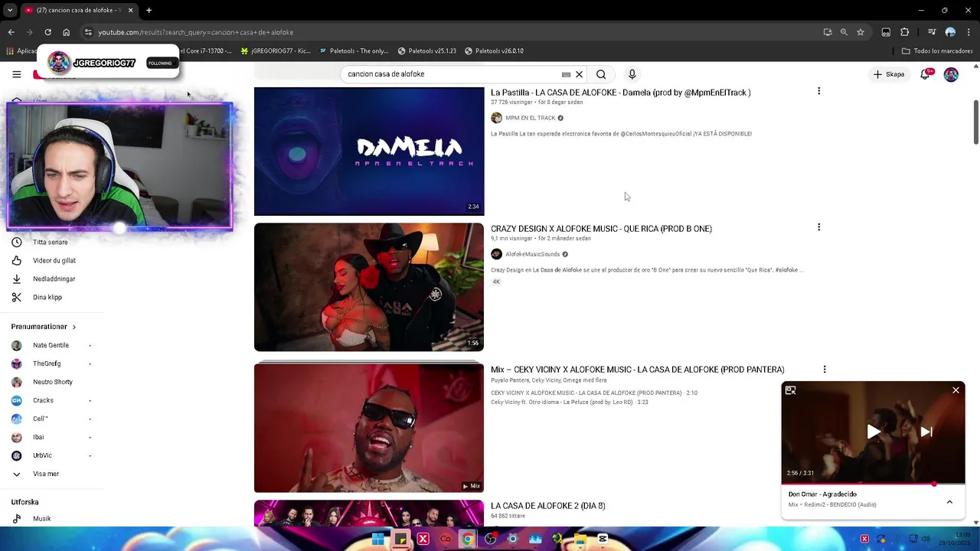This screenshot has width=980, height=551.
Task: Open Chrome extensions puzzle icon
Action: [x=905, y=32]
